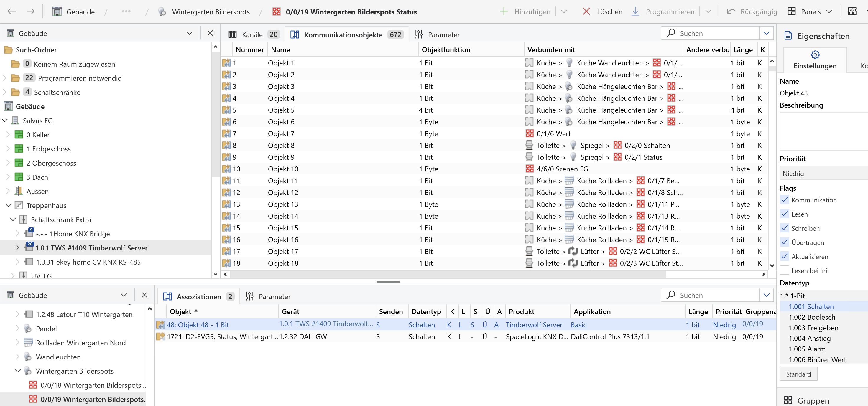Click the Einstellungen gear icon

coord(815,55)
